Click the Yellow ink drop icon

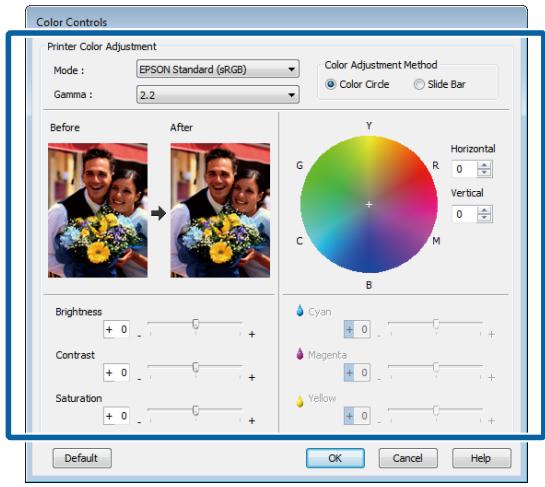click(x=300, y=401)
